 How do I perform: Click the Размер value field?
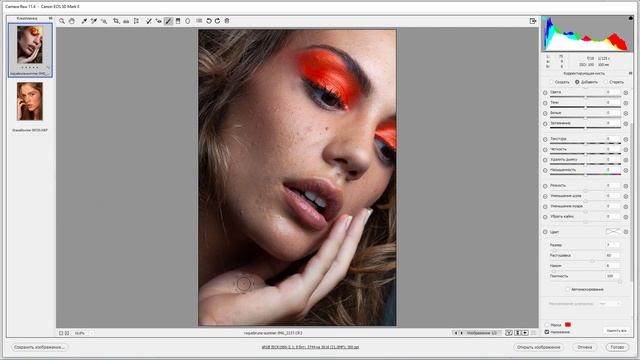[612, 245]
